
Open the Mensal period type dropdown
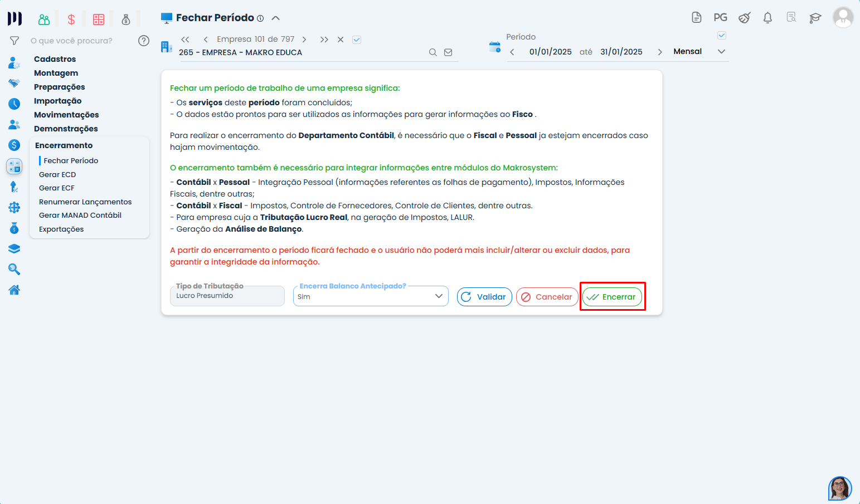[699, 51]
